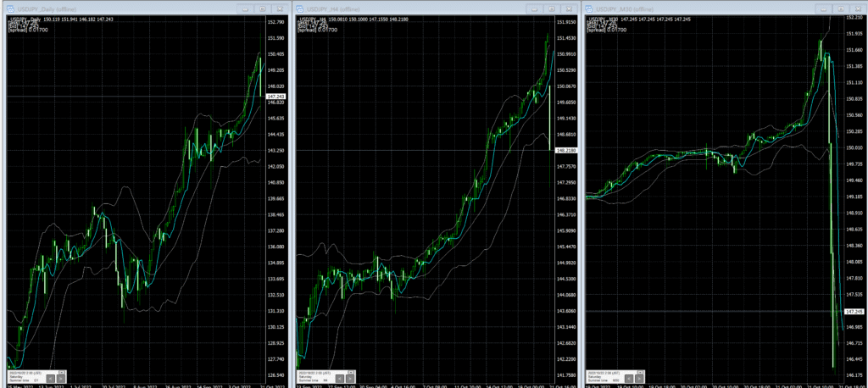Minimize the USDJPY H4 chart window
This screenshot has height=388, width=868.
click(x=536, y=8)
